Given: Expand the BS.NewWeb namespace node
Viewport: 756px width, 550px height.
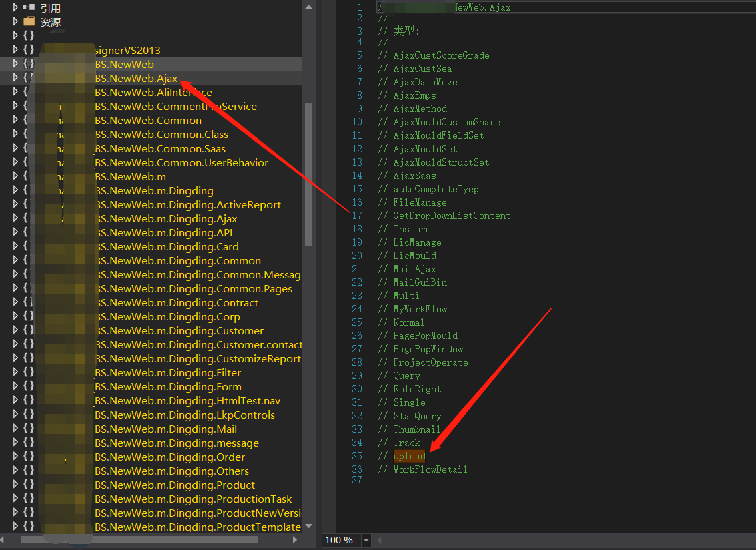Looking at the screenshot, I should pyautogui.click(x=15, y=63).
